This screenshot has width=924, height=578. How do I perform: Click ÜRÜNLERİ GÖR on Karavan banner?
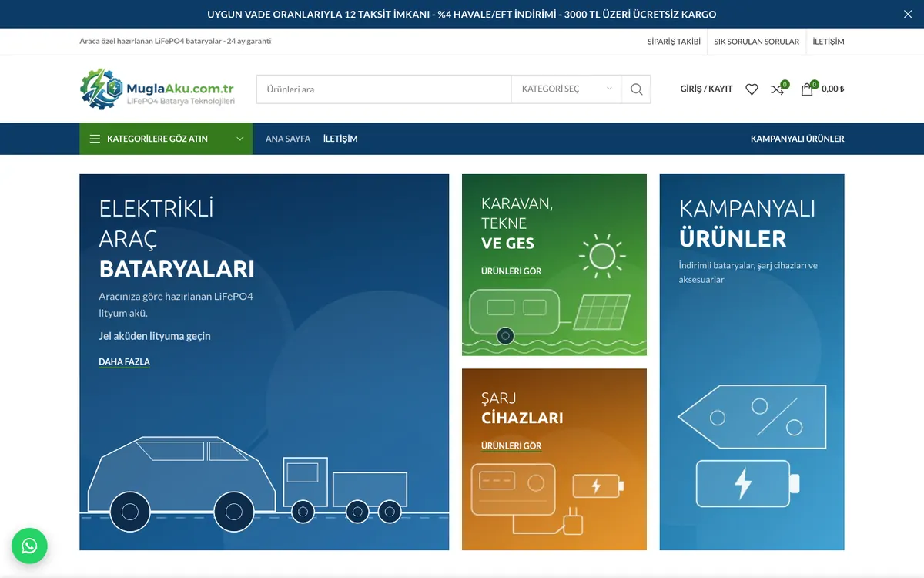[511, 271]
